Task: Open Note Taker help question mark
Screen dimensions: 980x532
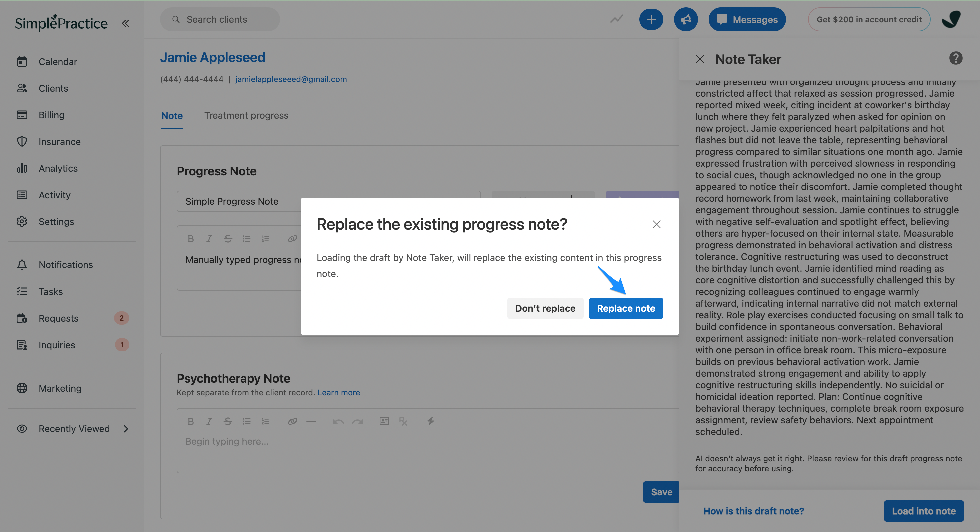Action: tap(955, 58)
